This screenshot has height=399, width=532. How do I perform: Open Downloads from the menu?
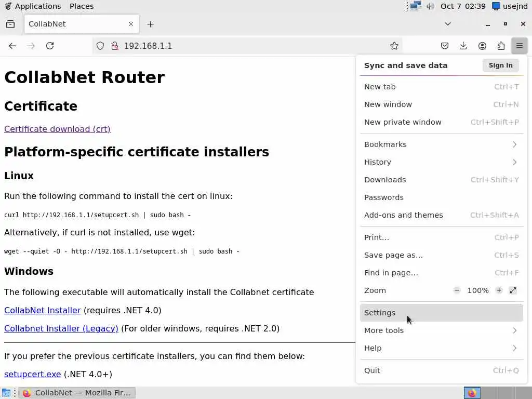[x=442, y=180]
